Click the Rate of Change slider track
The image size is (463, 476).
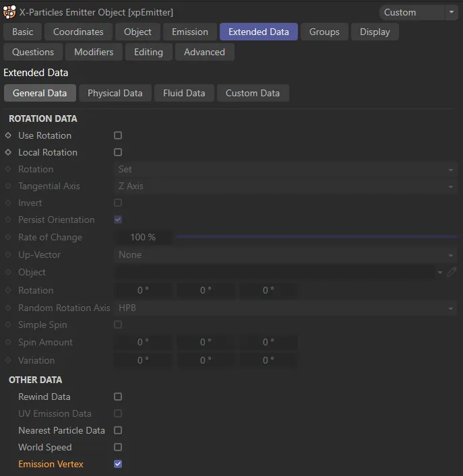click(x=316, y=237)
